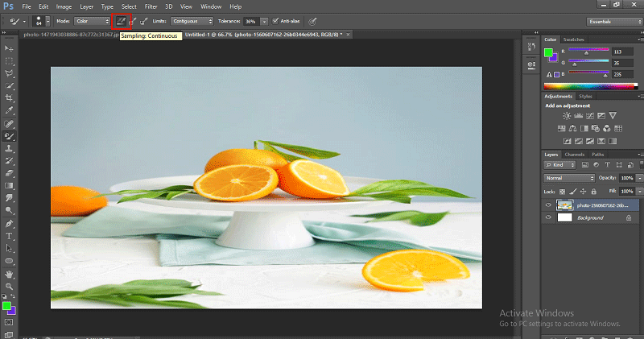The width and height of the screenshot is (644, 339).
Task: Open the Essentials workspace dropdown
Action: tap(614, 22)
